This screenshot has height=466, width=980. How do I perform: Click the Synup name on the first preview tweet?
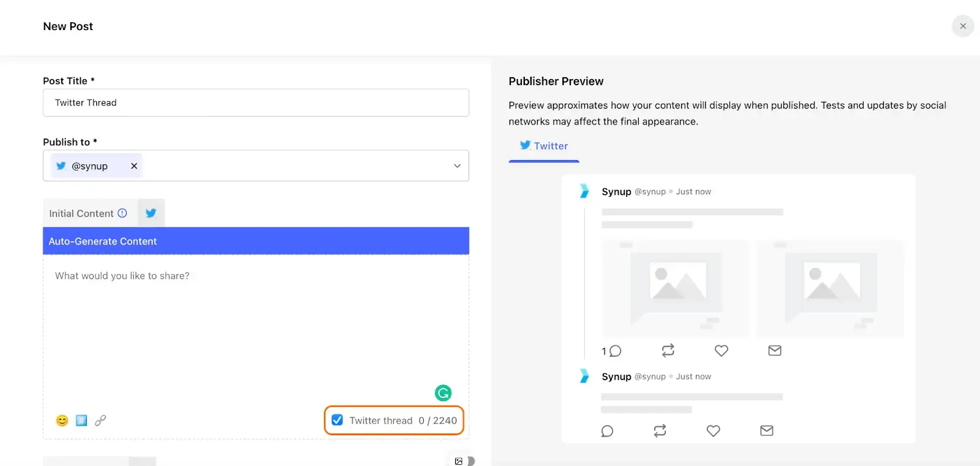pyautogui.click(x=616, y=191)
